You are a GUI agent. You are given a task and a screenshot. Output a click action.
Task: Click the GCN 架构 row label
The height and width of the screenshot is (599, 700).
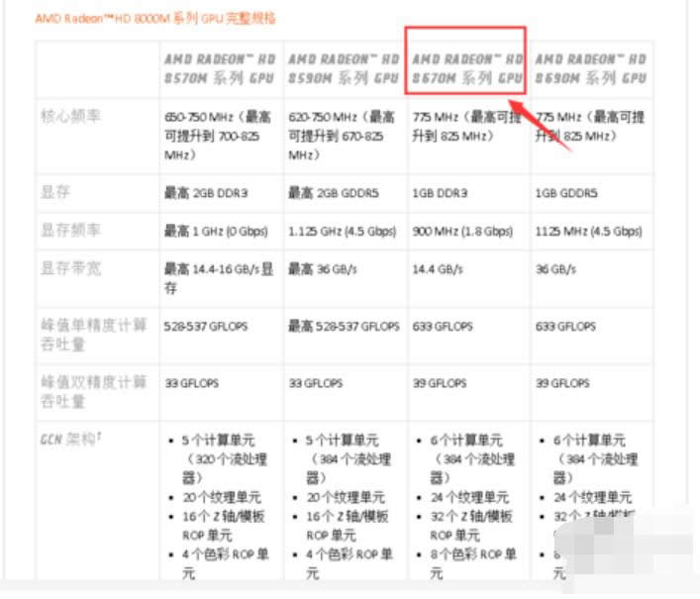(70, 439)
